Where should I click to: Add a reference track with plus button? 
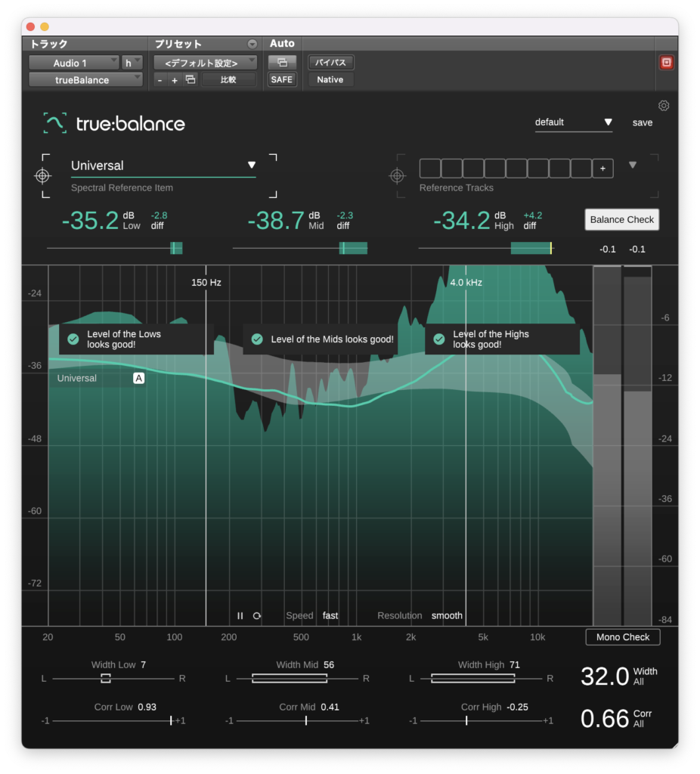(602, 169)
